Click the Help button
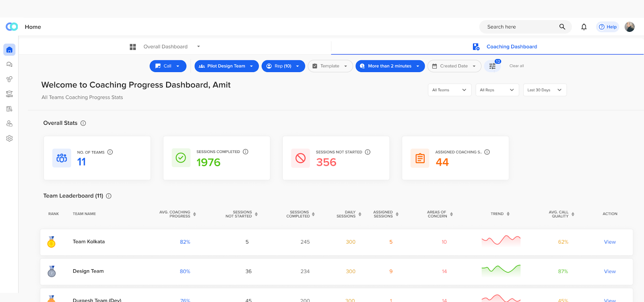Image resolution: width=644 pixels, height=302 pixels. (607, 27)
